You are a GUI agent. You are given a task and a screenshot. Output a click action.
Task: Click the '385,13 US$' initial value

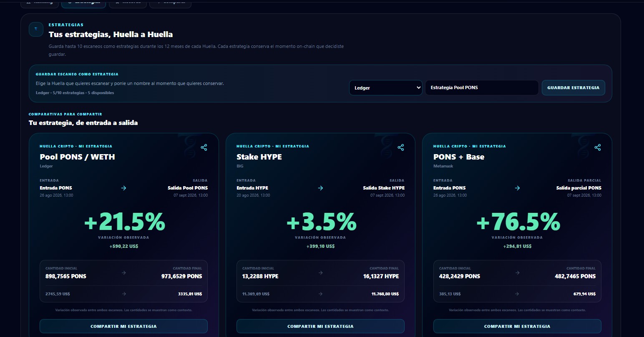pyautogui.click(x=450, y=294)
